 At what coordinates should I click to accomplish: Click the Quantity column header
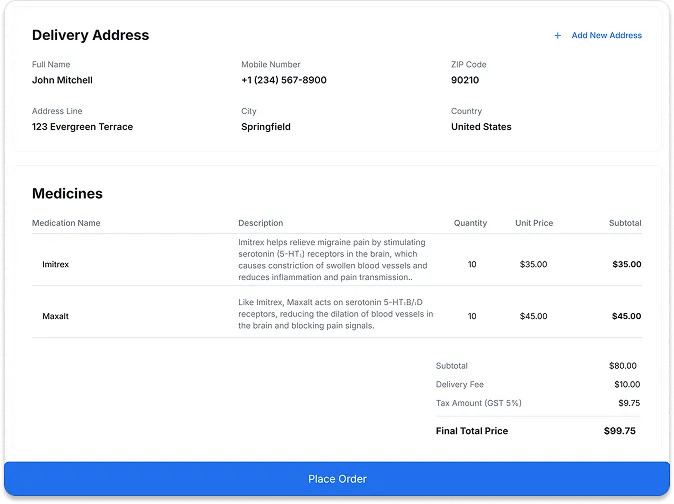click(x=470, y=223)
